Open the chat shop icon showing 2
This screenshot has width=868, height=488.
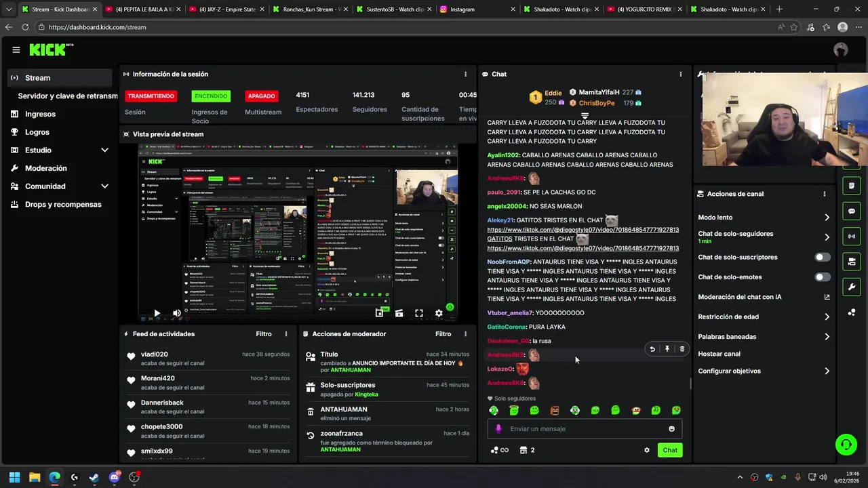527,450
